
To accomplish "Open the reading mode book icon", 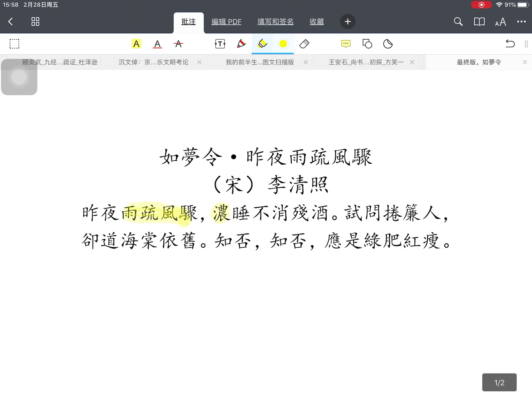I will click(x=479, y=22).
